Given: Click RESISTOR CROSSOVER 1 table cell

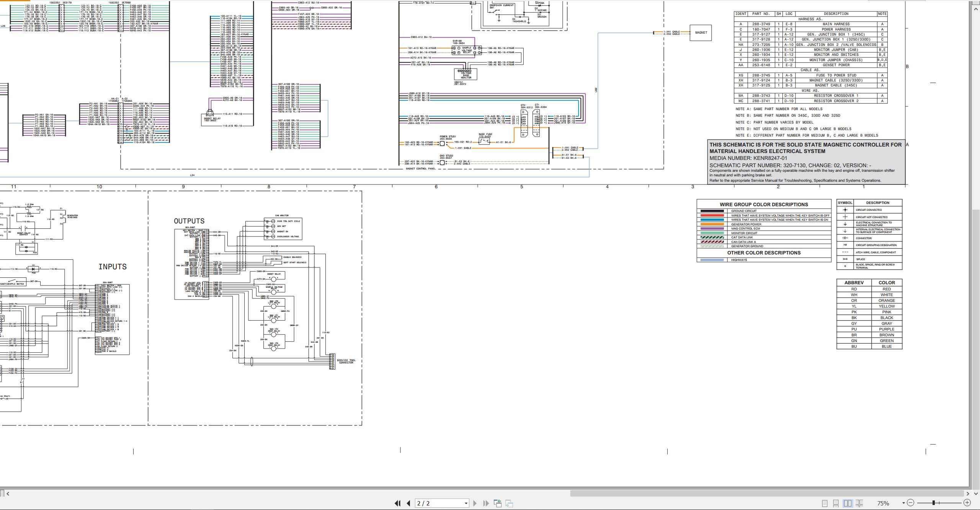Looking at the screenshot, I should tap(836, 96).
